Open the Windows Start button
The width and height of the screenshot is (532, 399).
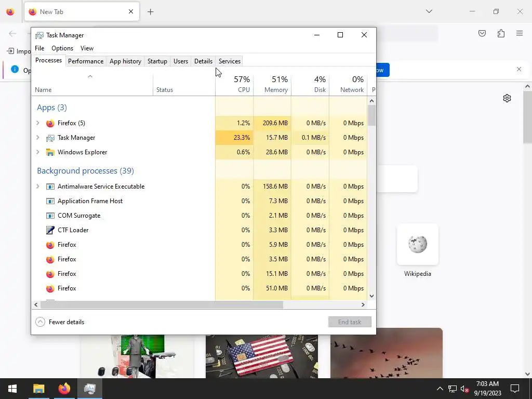(12, 389)
